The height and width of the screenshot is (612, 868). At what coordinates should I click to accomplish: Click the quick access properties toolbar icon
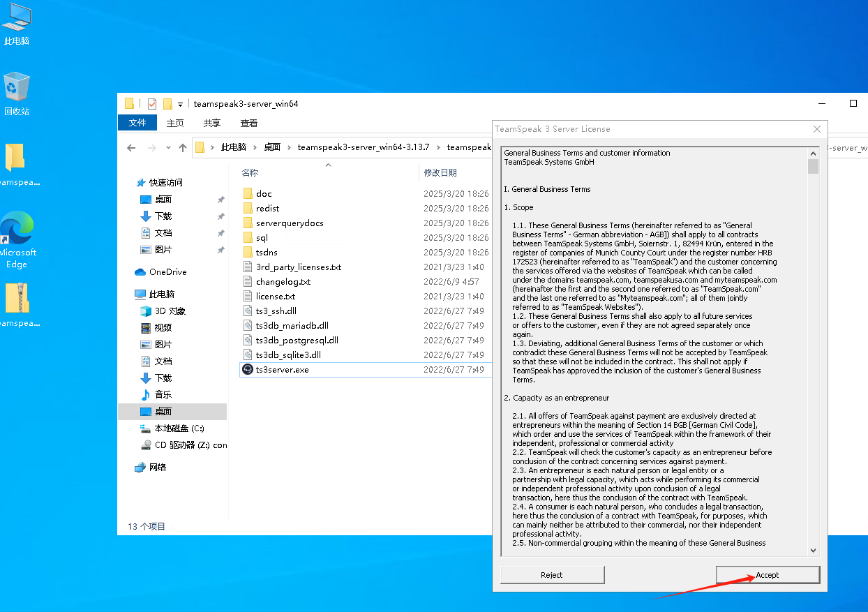pyautogui.click(x=152, y=104)
